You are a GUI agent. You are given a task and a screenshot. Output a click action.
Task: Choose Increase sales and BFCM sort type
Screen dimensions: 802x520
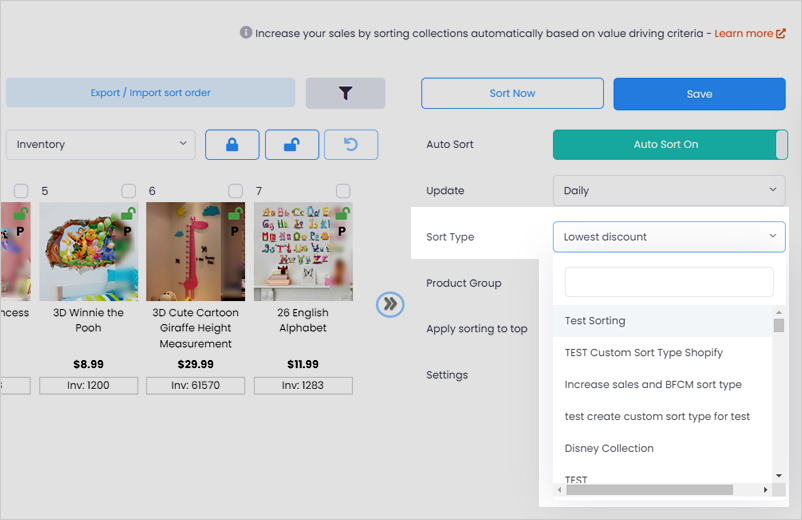[662, 385]
